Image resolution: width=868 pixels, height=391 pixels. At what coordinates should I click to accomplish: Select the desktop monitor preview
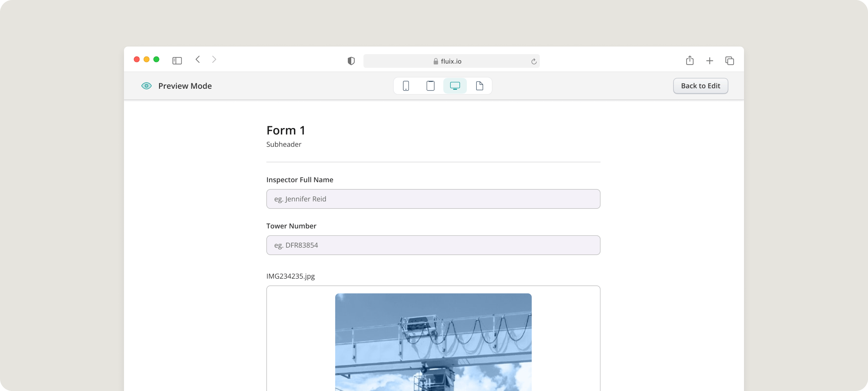455,86
